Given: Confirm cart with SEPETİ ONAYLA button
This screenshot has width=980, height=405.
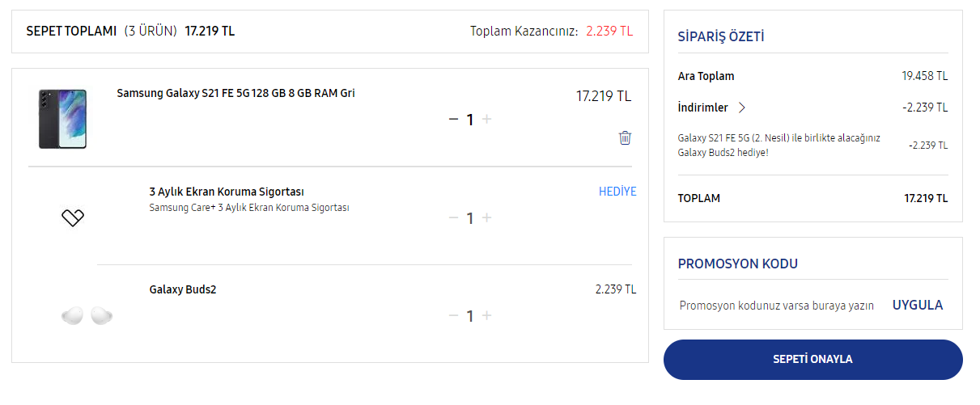Looking at the screenshot, I should pyautogui.click(x=813, y=360).
